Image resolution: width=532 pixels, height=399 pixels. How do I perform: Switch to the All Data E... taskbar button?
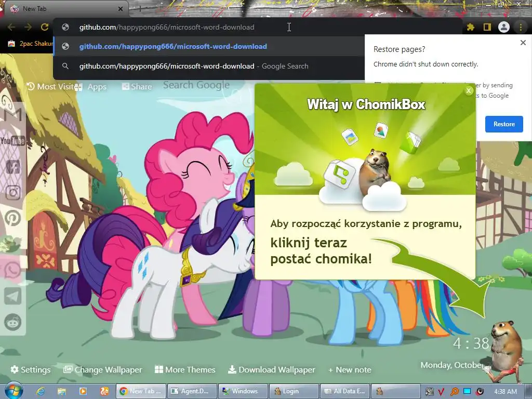point(345,391)
